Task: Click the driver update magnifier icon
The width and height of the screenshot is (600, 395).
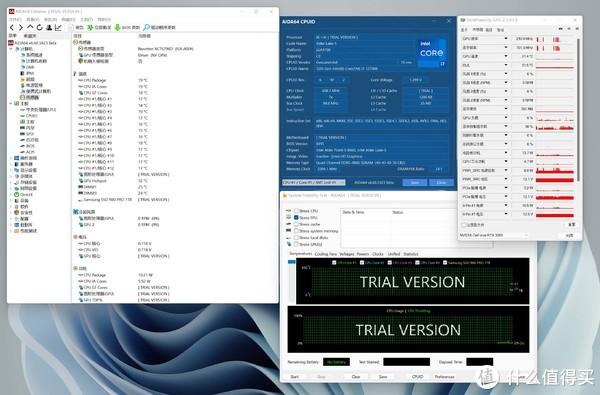Action: (146, 28)
